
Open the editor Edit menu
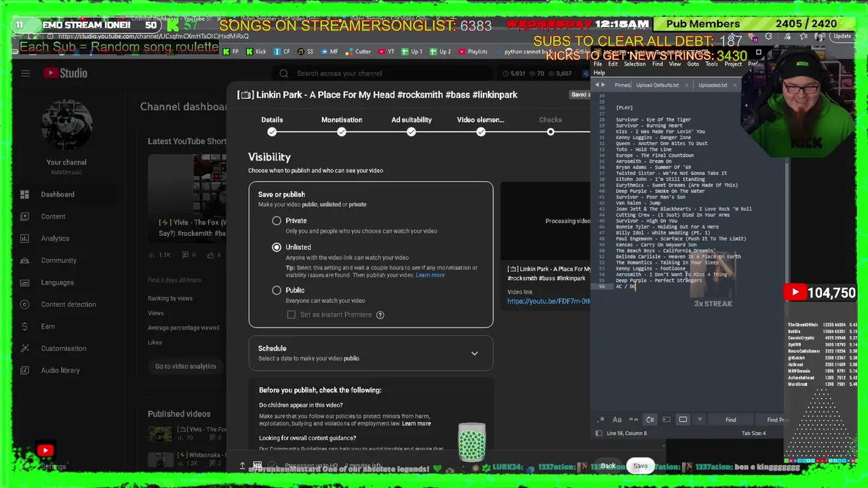pyautogui.click(x=613, y=64)
